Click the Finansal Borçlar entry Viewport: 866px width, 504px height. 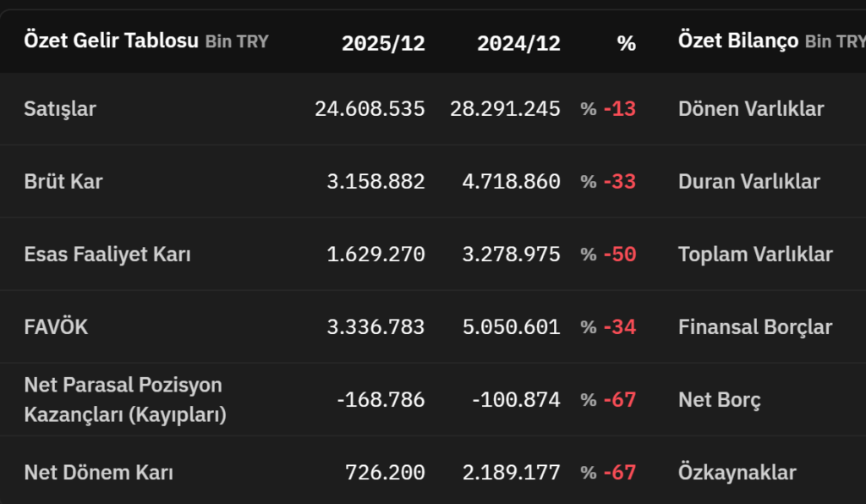tap(755, 327)
